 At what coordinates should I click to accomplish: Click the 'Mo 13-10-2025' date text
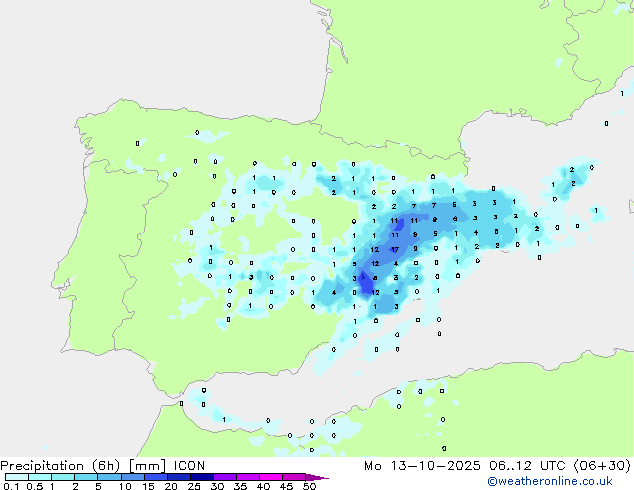tap(422, 466)
